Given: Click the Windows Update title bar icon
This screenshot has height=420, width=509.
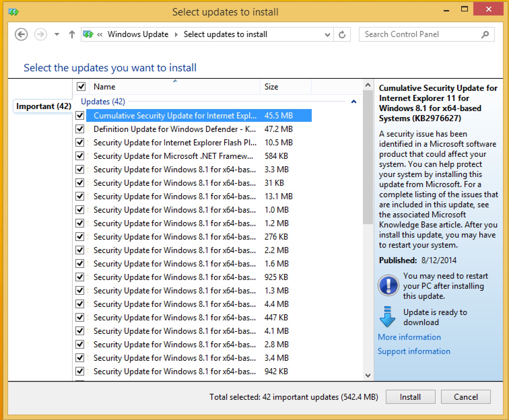Looking at the screenshot, I should pyautogui.click(x=13, y=12).
